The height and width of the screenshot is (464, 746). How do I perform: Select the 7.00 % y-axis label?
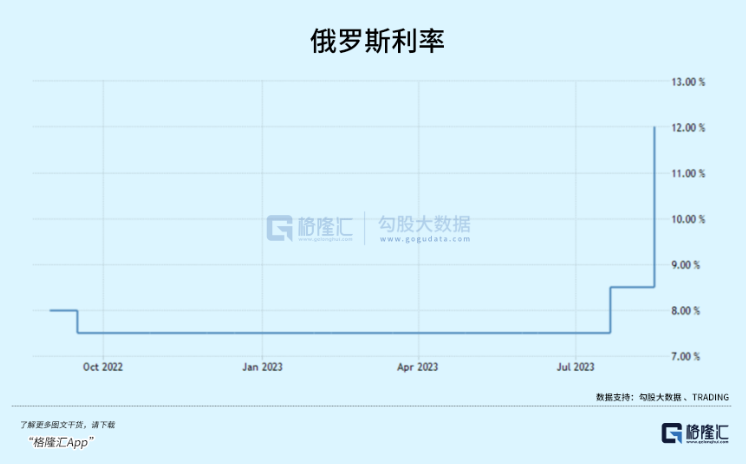coord(688,357)
